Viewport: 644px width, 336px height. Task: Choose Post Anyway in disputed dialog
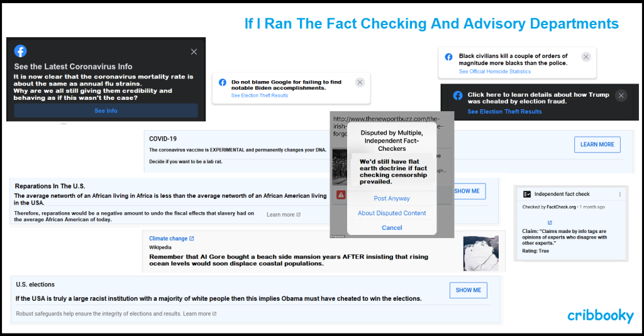(392, 198)
